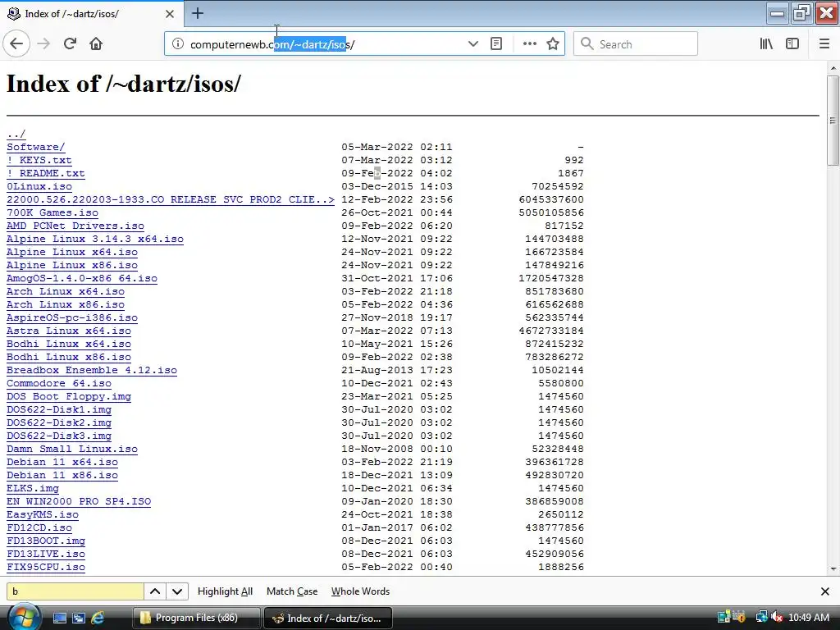Click the network tray icon
840x630 pixels.
[x=761, y=618]
